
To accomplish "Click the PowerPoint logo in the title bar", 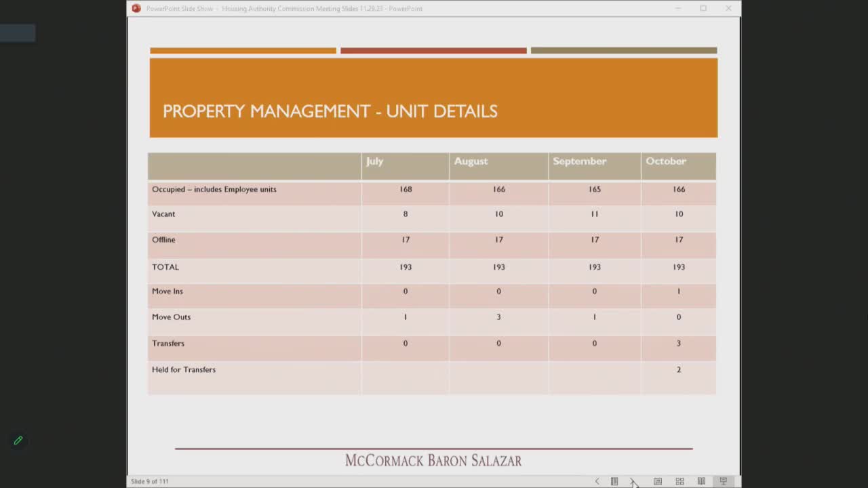I will click(x=136, y=8).
